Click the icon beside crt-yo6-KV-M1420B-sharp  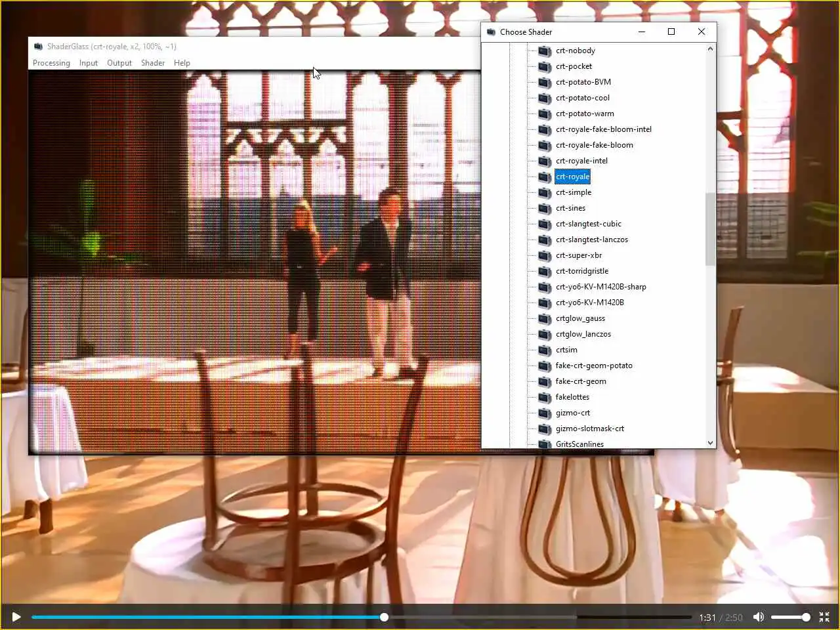(x=545, y=287)
